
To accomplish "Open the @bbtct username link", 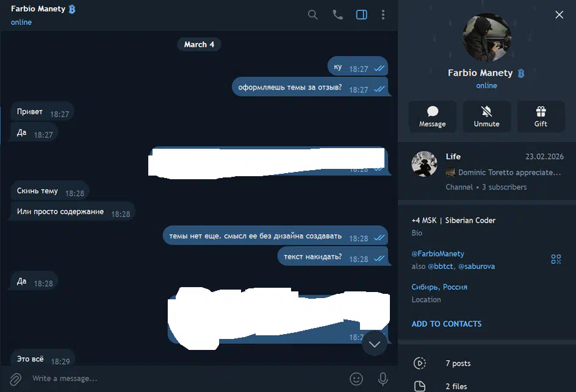I will 440,266.
